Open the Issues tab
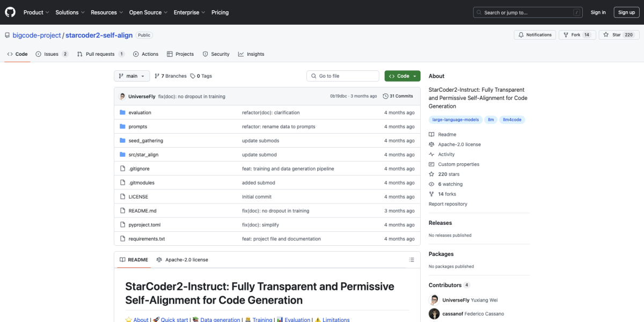Viewport: 644px width, 322px height. [52, 54]
